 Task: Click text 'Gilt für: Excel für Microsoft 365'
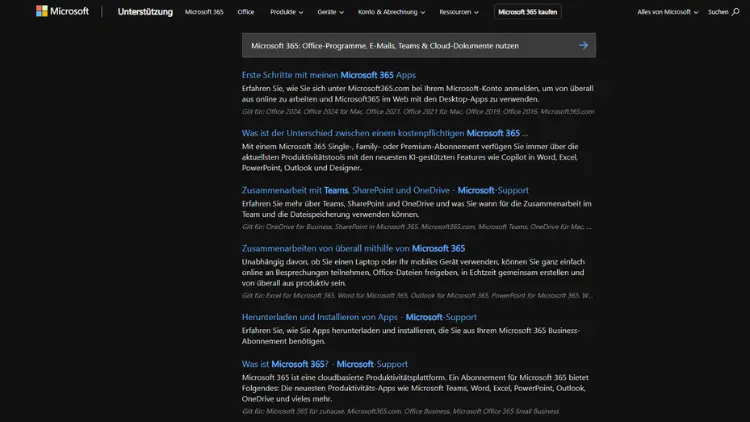coord(288,296)
